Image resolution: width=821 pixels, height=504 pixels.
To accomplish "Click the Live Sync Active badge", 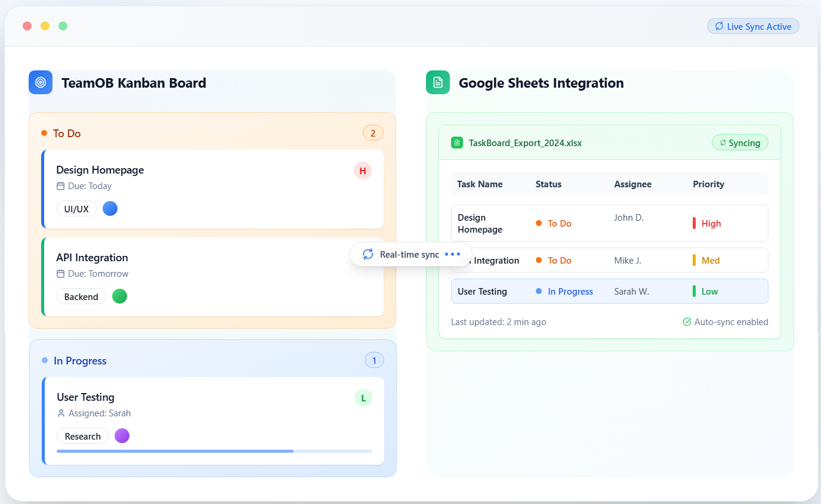I will [753, 26].
